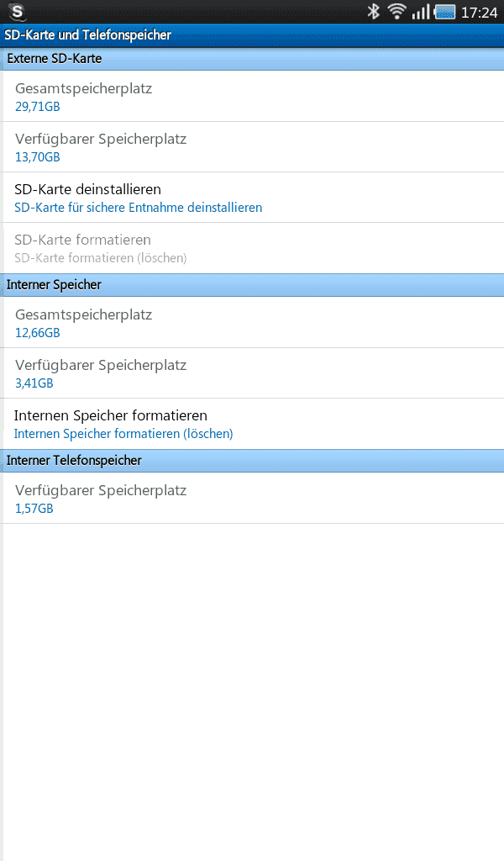Tap the Skype notification icon
The height and width of the screenshot is (861, 504).
click(17, 12)
